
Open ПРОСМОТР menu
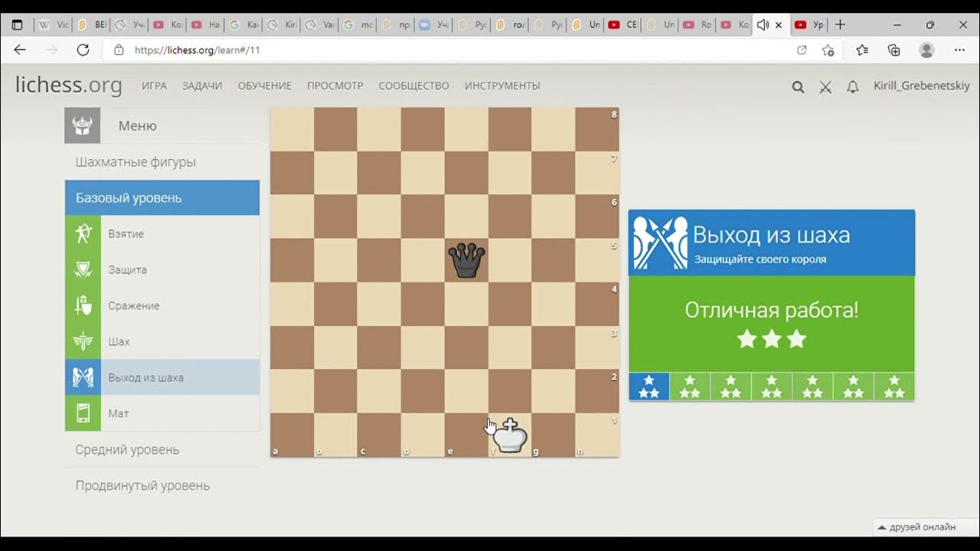pos(335,86)
